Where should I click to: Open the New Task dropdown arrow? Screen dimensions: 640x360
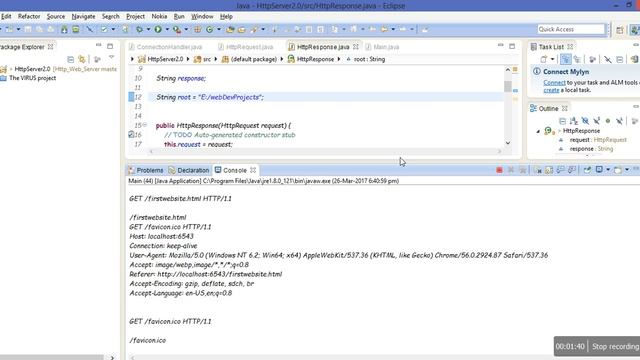(552, 59)
